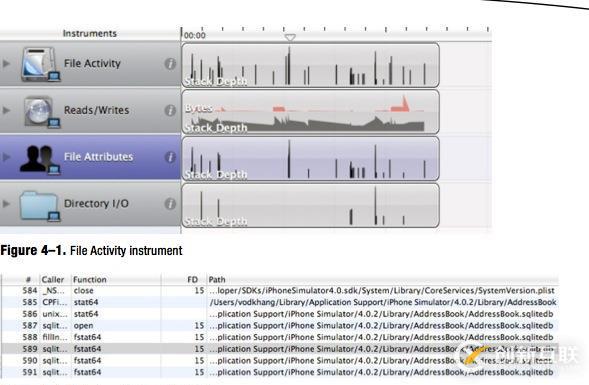Image resolution: width=589 pixels, height=385 pixels.
Task: Click the File Attributes people icon
Action: point(40,160)
